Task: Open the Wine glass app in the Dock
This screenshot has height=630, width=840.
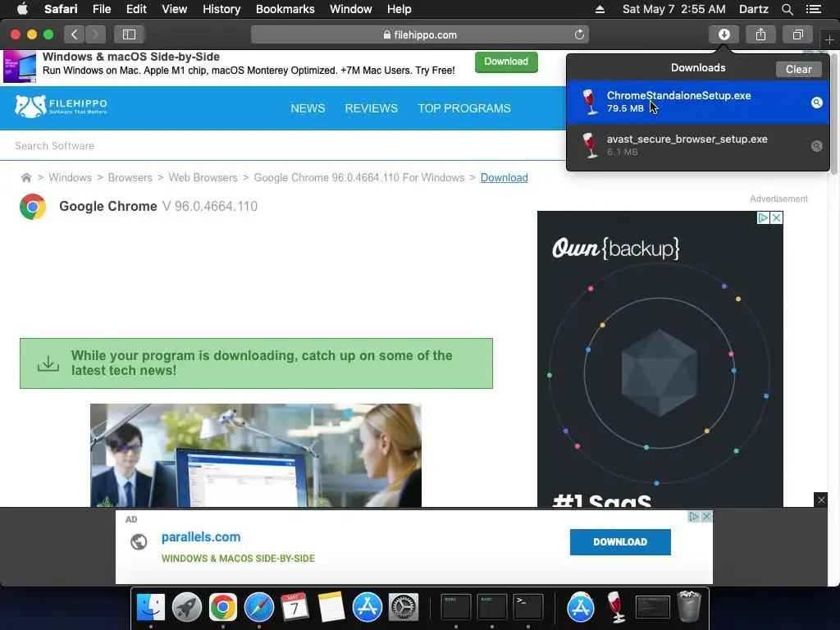Action: pyautogui.click(x=616, y=607)
